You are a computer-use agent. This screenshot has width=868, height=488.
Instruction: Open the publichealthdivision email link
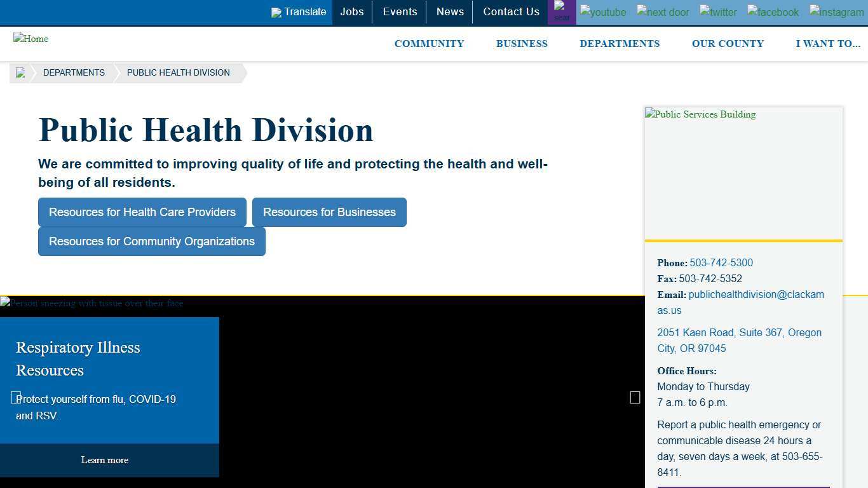point(756,294)
